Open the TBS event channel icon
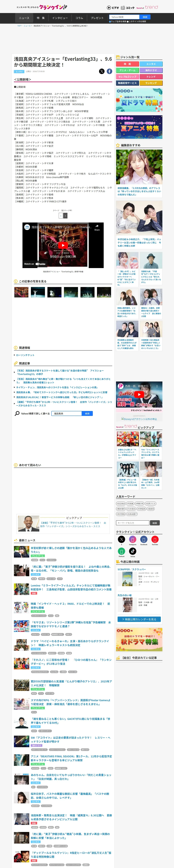The image size is (174, 868). [x=27, y=227]
